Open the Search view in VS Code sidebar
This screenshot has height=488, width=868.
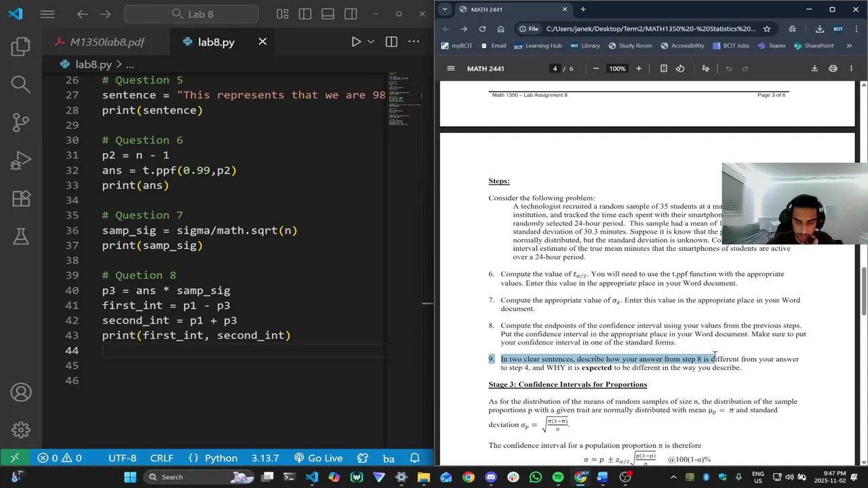[x=21, y=84]
